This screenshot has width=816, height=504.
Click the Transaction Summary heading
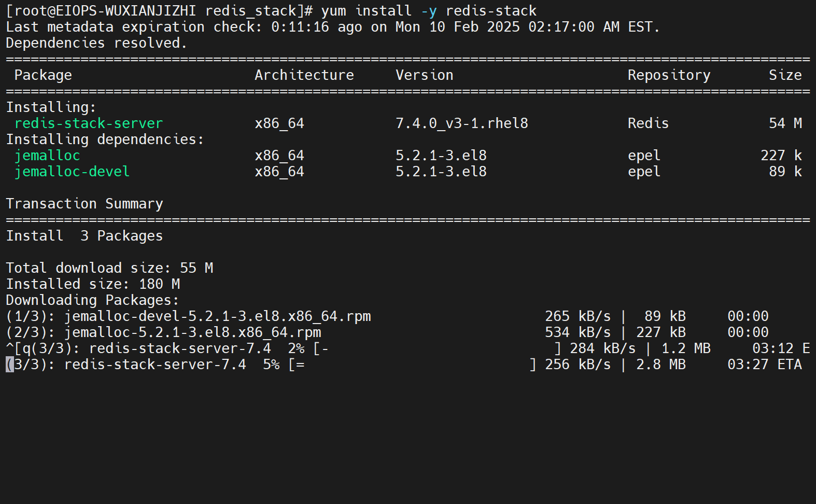pos(85,204)
